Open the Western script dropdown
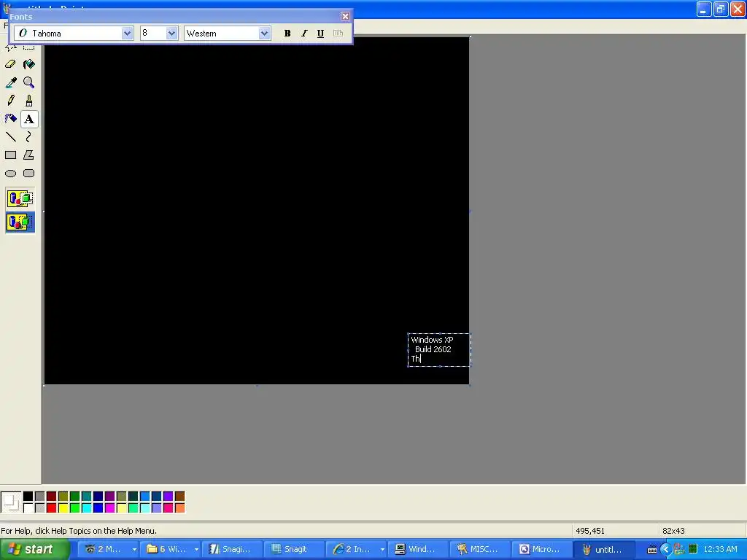747x560 pixels. [x=264, y=34]
